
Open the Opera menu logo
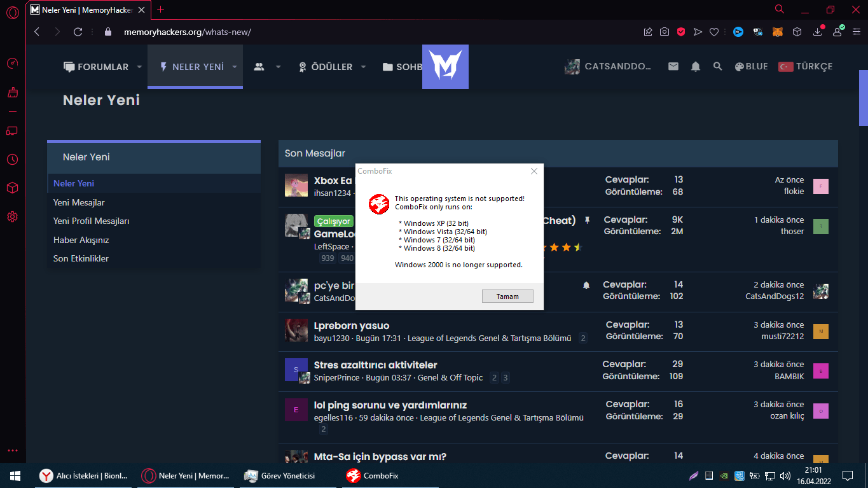pos(12,13)
